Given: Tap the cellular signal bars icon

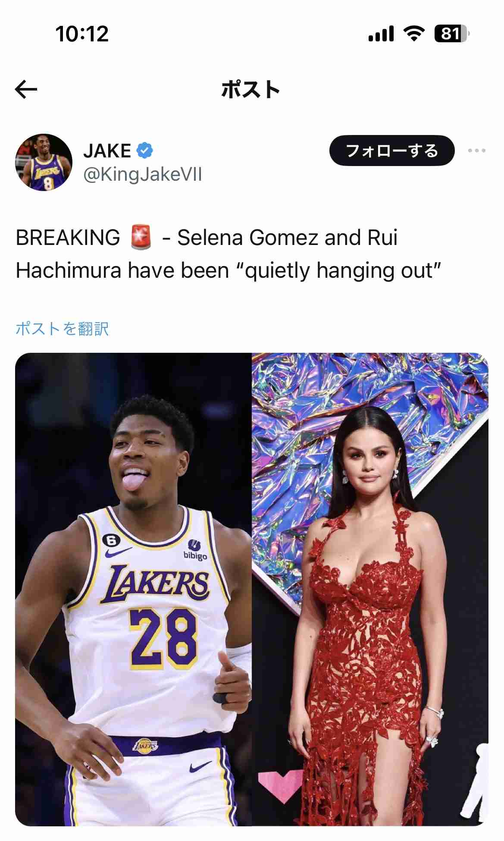Looking at the screenshot, I should click(381, 33).
